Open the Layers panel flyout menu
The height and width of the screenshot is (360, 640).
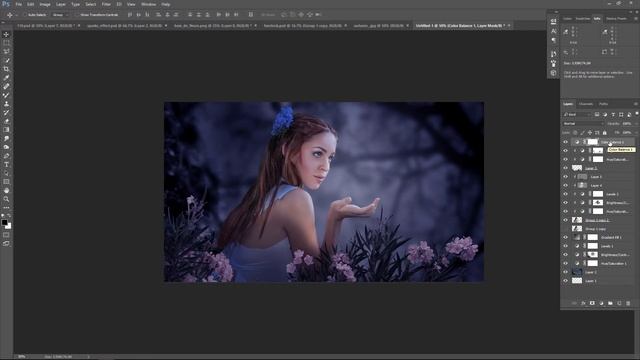tap(636, 104)
